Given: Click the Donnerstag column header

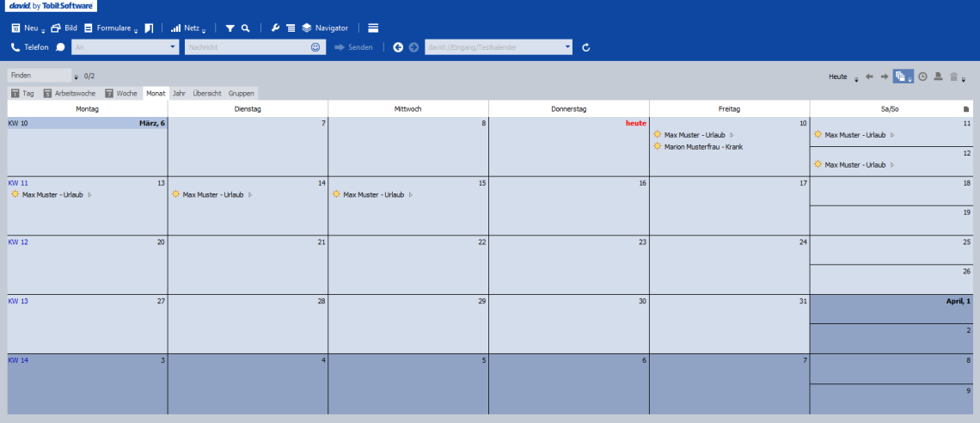Looking at the screenshot, I should (569, 108).
